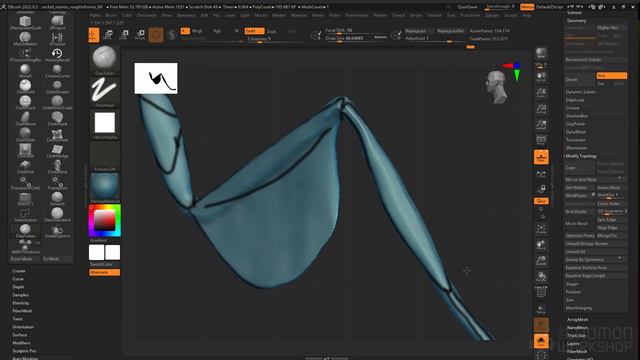
Task: Expand the Dynamic Subdiv section
Action: (581, 92)
